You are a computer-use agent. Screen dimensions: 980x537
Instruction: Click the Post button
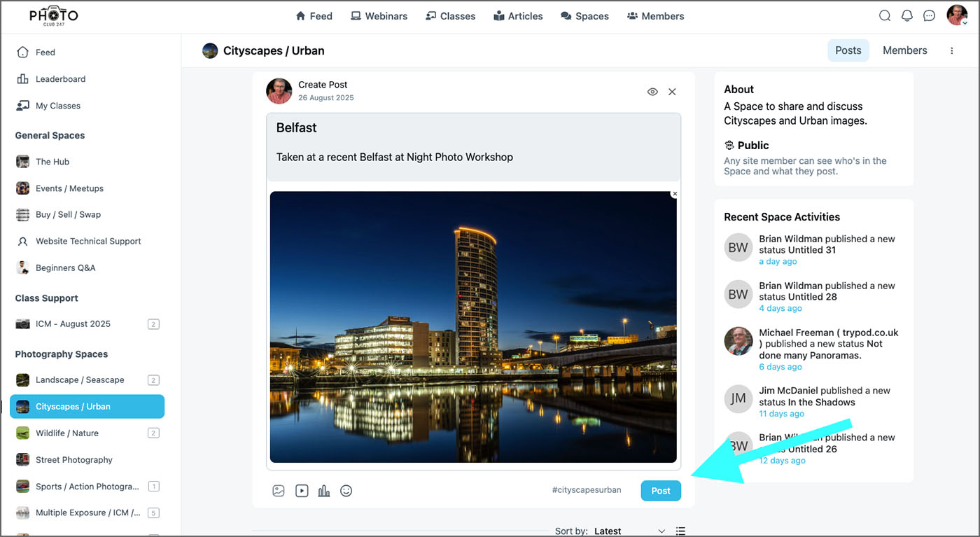tap(661, 491)
